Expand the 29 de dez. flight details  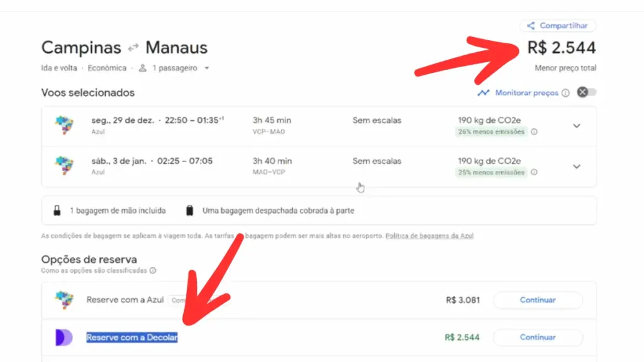coord(577,126)
